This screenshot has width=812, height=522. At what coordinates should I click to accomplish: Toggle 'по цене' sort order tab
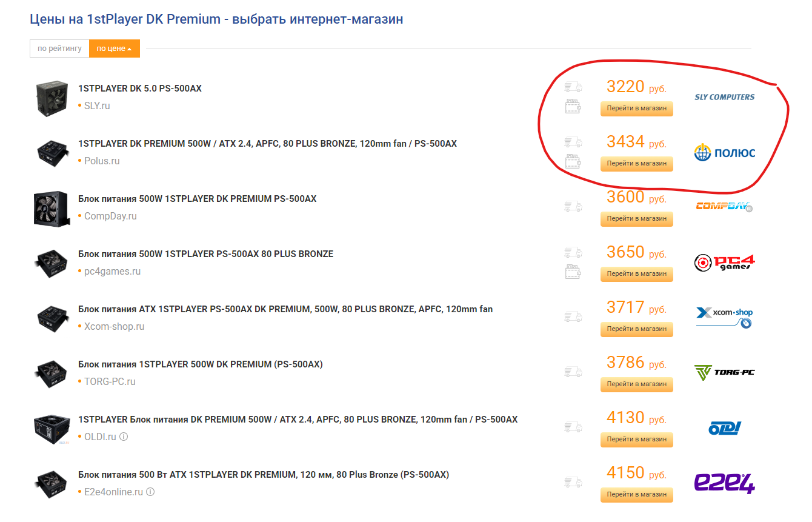click(115, 49)
